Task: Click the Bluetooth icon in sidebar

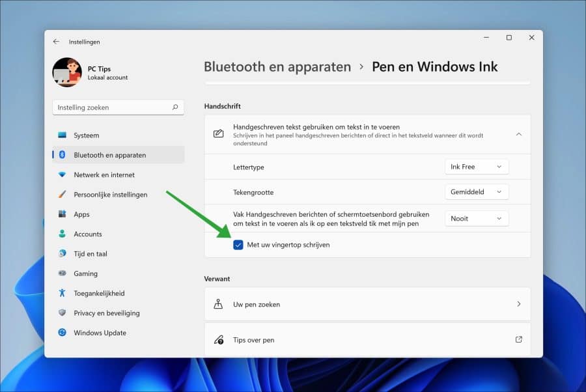Action: coord(62,155)
